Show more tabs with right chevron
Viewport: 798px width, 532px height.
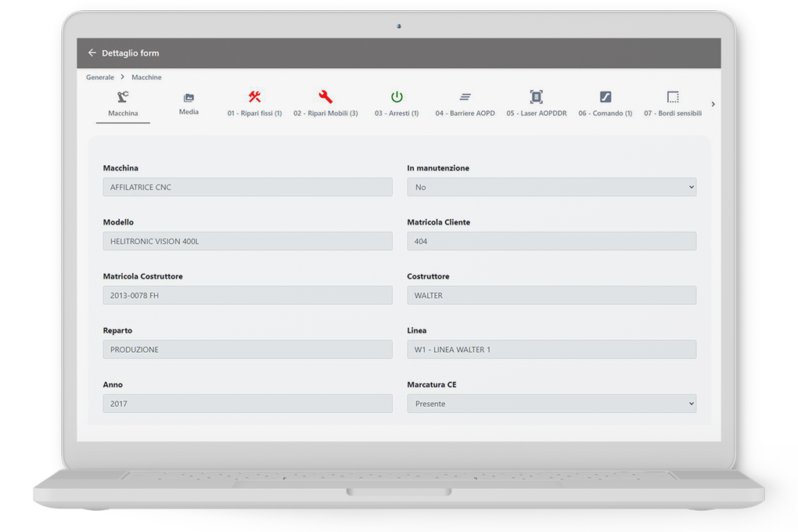[x=713, y=104]
